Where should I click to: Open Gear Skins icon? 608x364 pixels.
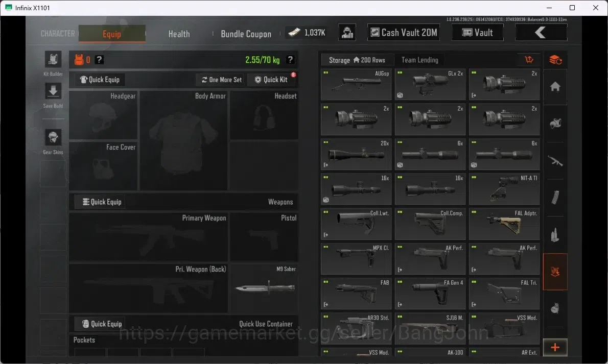point(53,137)
